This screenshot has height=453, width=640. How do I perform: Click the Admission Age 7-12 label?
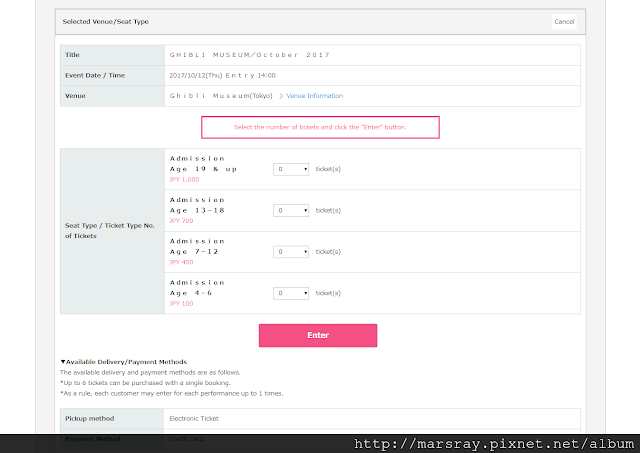(197, 246)
